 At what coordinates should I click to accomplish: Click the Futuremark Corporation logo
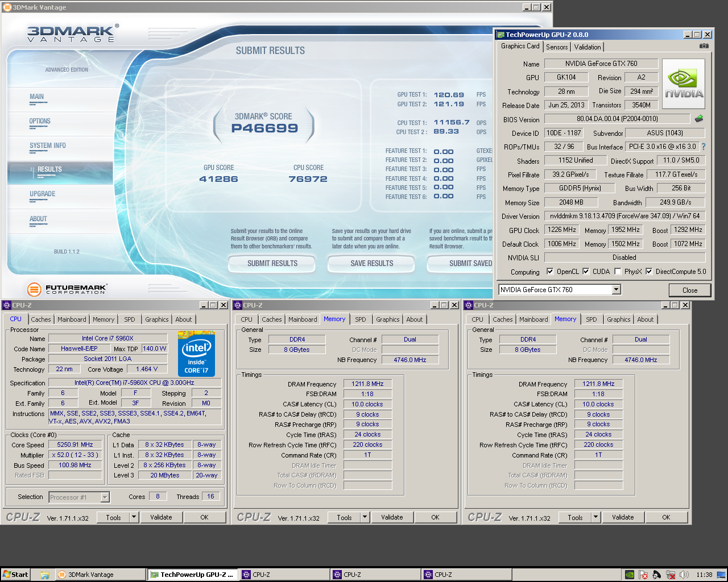coord(67,289)
